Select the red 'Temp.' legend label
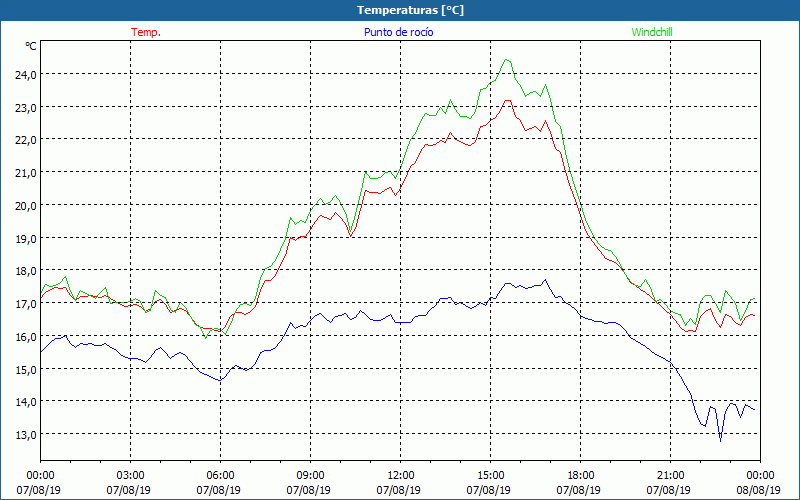This screenshot has height=500, width=800. click(146, 32)
